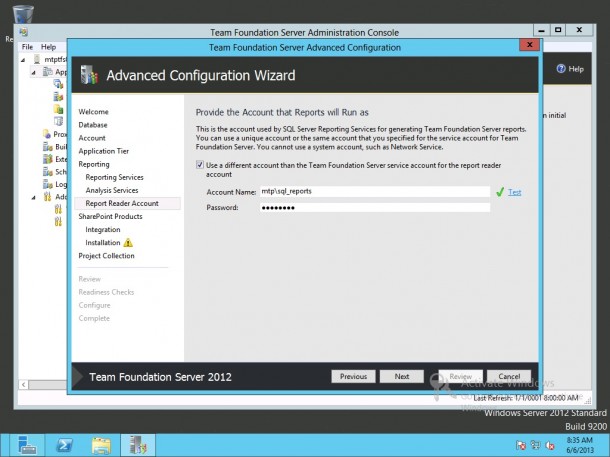Image resolution: width=610 pixels, height=457 pixels.
Task: Click the network tray icon
Action: click(536, 445)
